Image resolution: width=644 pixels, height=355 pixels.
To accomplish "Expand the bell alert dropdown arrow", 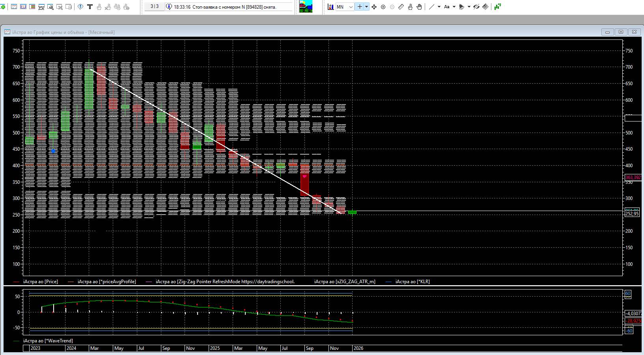I will point(469,7).
